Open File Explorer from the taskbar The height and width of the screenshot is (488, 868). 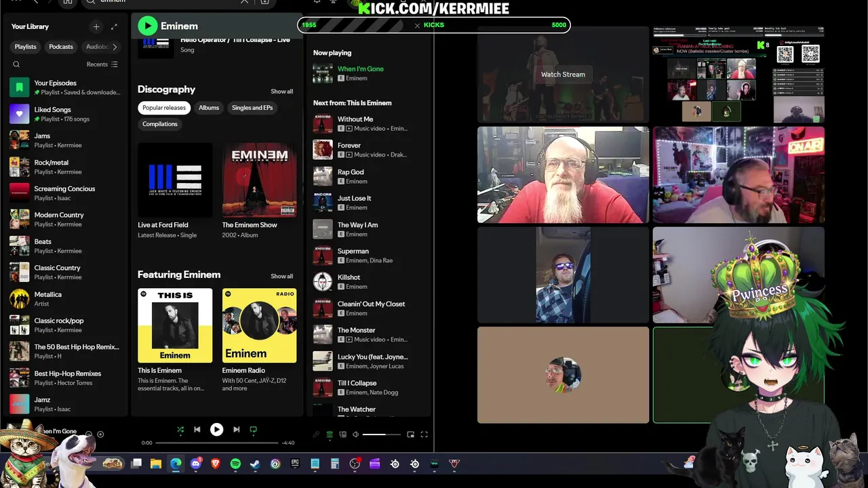[156, 464]
